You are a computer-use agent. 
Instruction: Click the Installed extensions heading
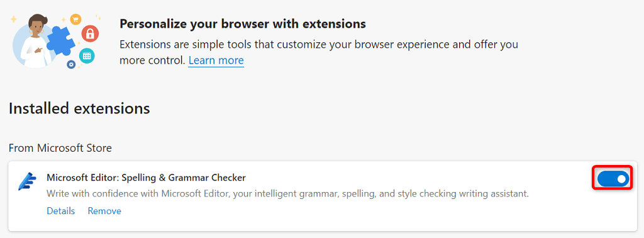pos(79,108)
